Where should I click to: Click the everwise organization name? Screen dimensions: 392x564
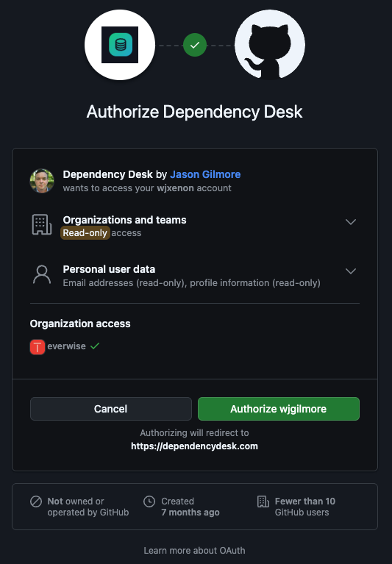[x=66, y=346]
